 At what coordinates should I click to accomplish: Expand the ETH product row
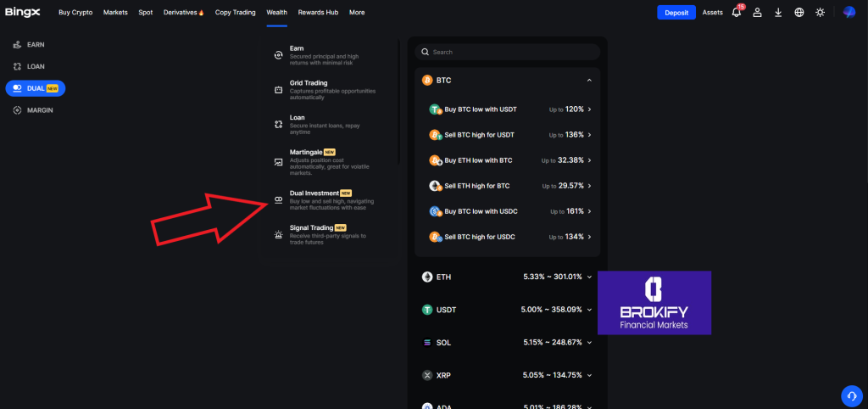point(507,277)
